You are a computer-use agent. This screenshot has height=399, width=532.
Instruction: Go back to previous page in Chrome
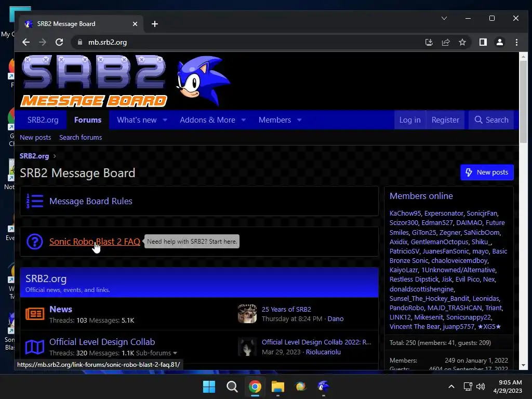click(x=26, y=42)
